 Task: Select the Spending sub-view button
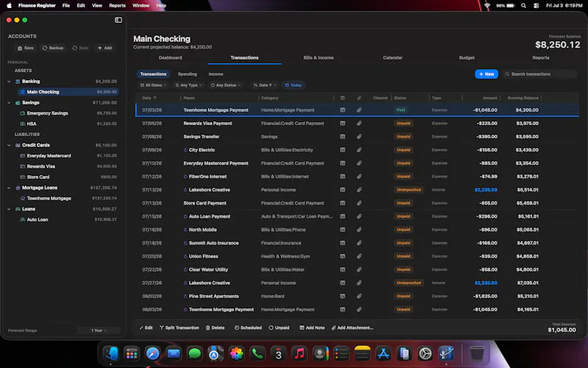click(x=187, y=74)
